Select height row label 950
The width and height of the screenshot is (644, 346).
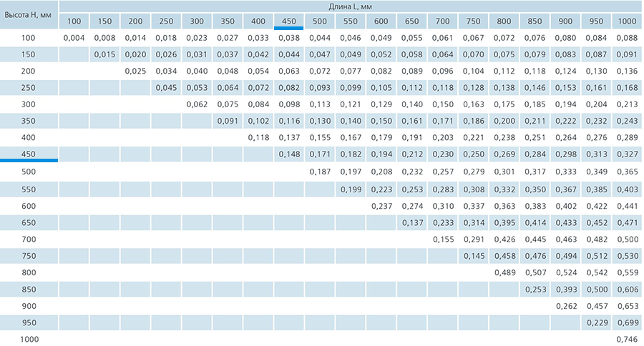pos(29,322)
